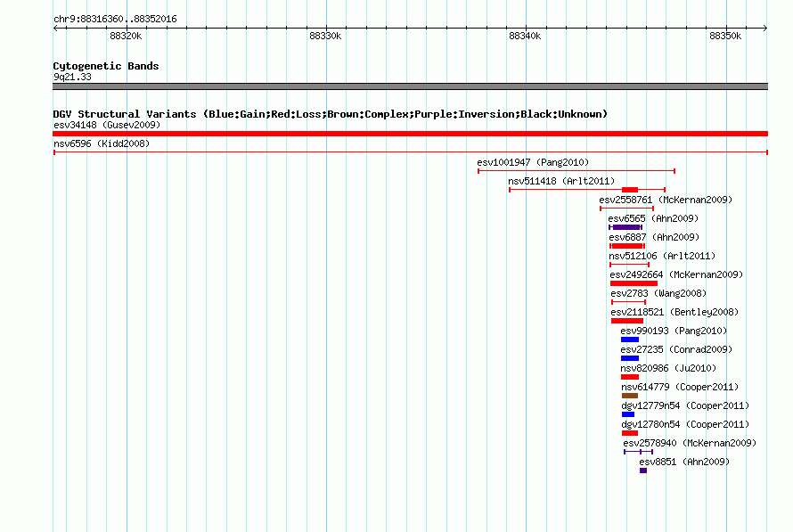Open the esv27235 (Conrad2009) label
The width and height of the screenshot is (793, 532).
(676, 349)
